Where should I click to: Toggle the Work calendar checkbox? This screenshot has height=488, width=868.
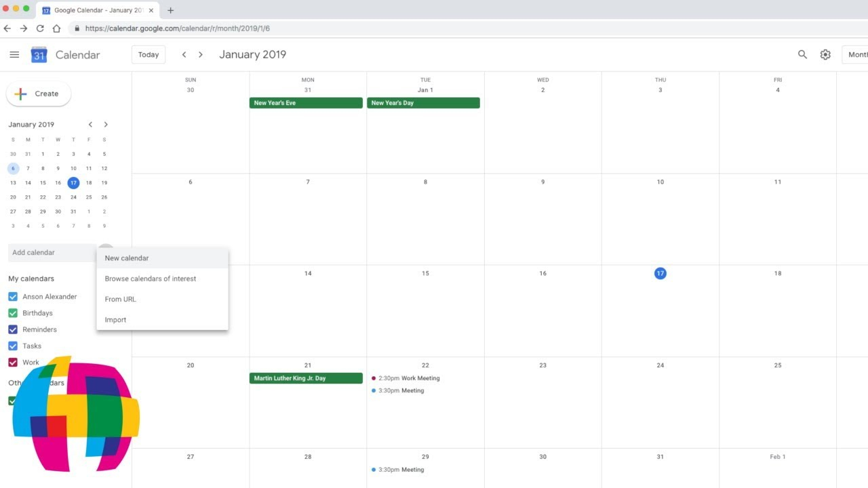[13, 363]
